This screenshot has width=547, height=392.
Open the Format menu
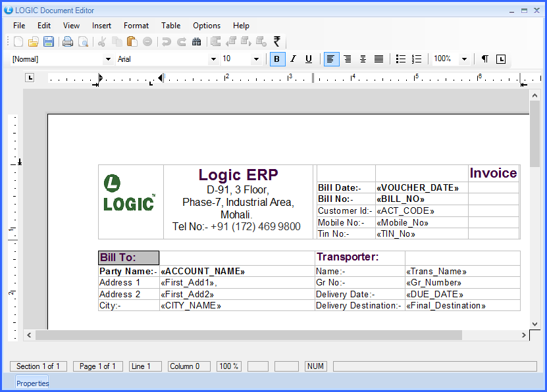136,26
